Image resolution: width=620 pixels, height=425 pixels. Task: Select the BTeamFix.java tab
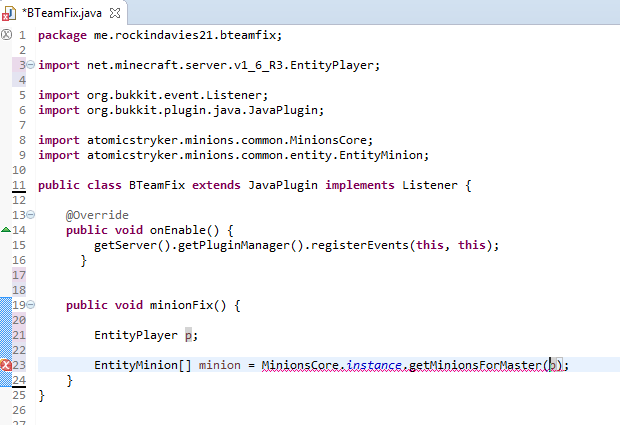tap(60, 13)
